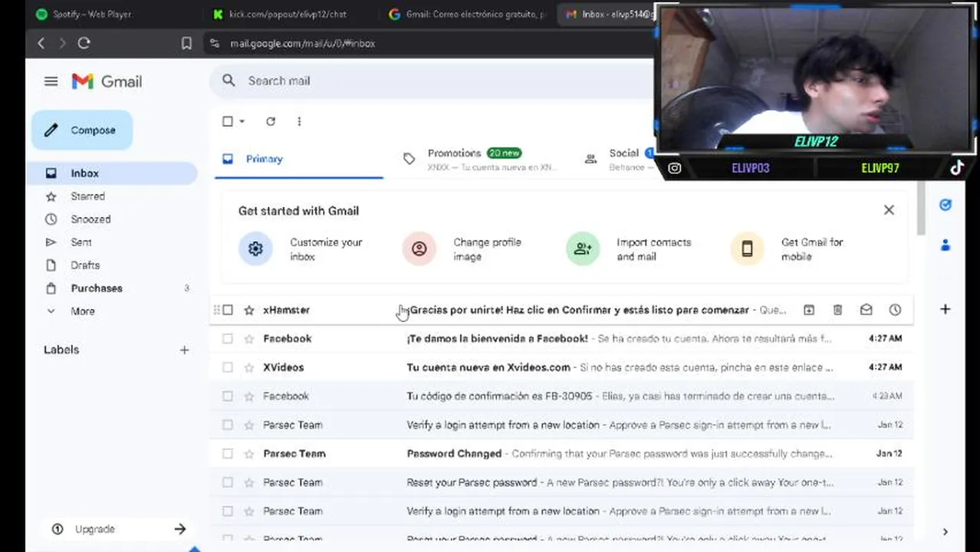Open the Gmail main menu hamburger icon
The width and height of the screenshot is (980, 552).
[51, 81]
